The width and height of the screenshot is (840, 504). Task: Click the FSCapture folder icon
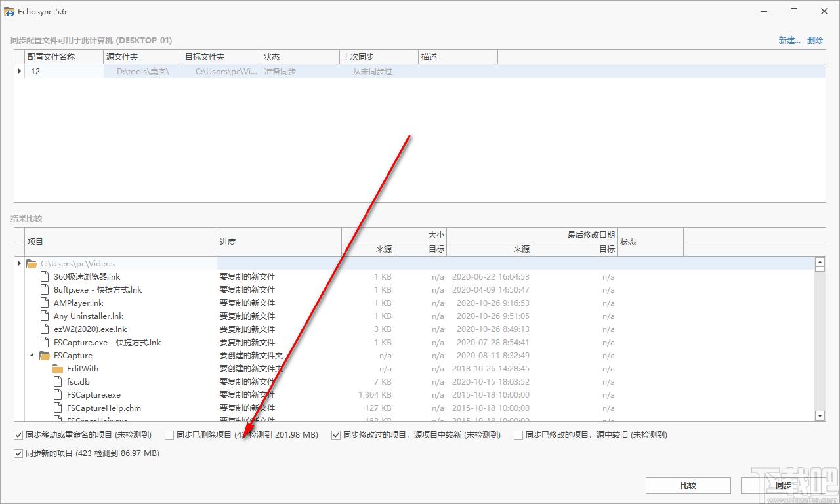point(45,356)
